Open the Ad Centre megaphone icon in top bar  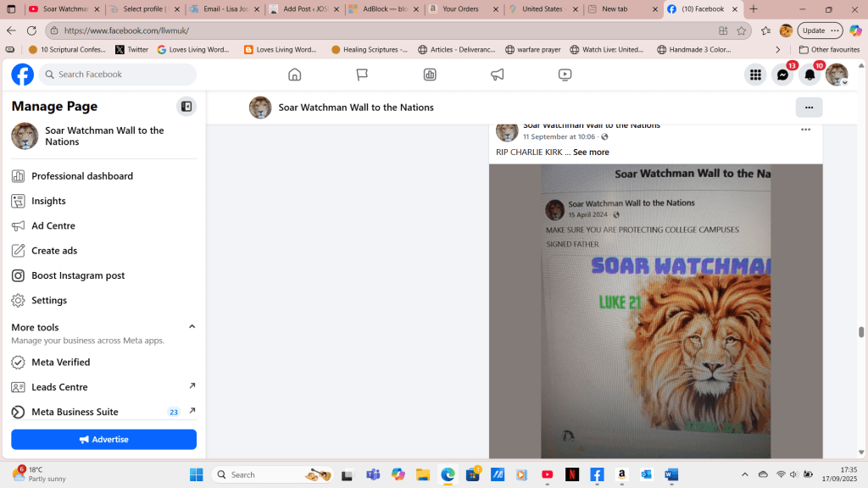(498, 75)
